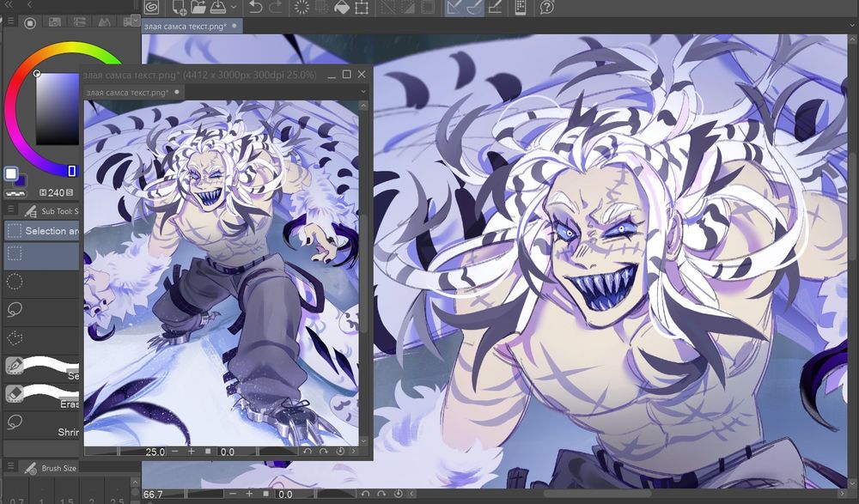Open a file with folder icon
Image resolution: width=859 pixels, height=504 pixels.
[198, 7]
